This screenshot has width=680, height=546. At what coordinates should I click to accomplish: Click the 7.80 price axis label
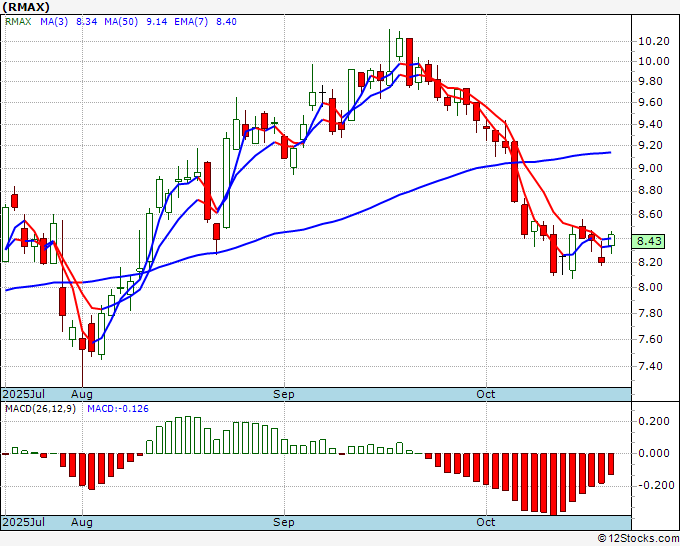click(x=651, y=313)
